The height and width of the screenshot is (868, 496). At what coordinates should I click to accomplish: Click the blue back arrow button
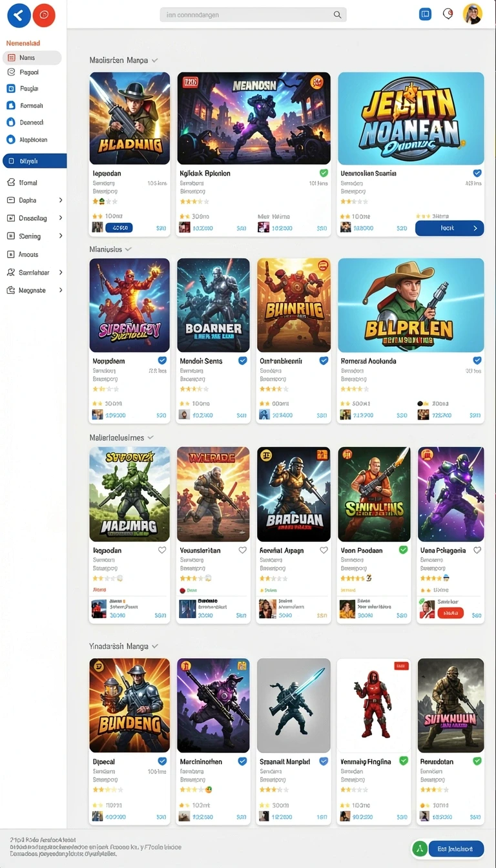coord(19,15)
